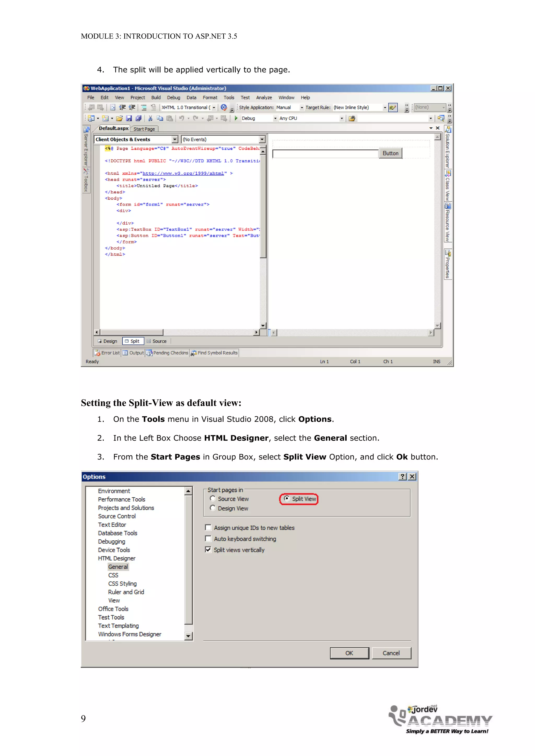Open the active files list arrow
Viewport: 535px width, 756px height.
tap(431, 128)
